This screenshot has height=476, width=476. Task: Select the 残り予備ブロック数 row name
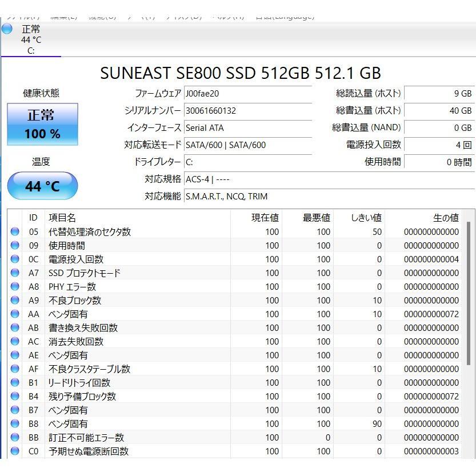[82, 396]
